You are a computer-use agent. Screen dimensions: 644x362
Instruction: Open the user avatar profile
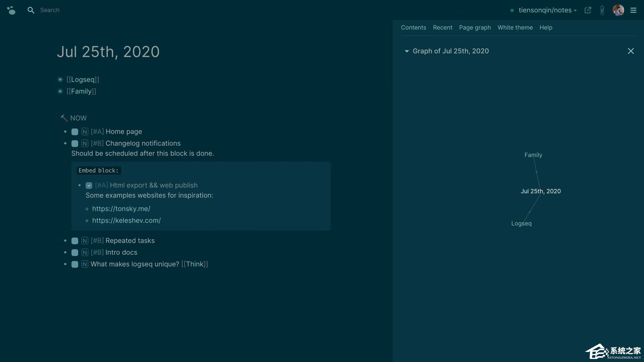pos(618,10)
